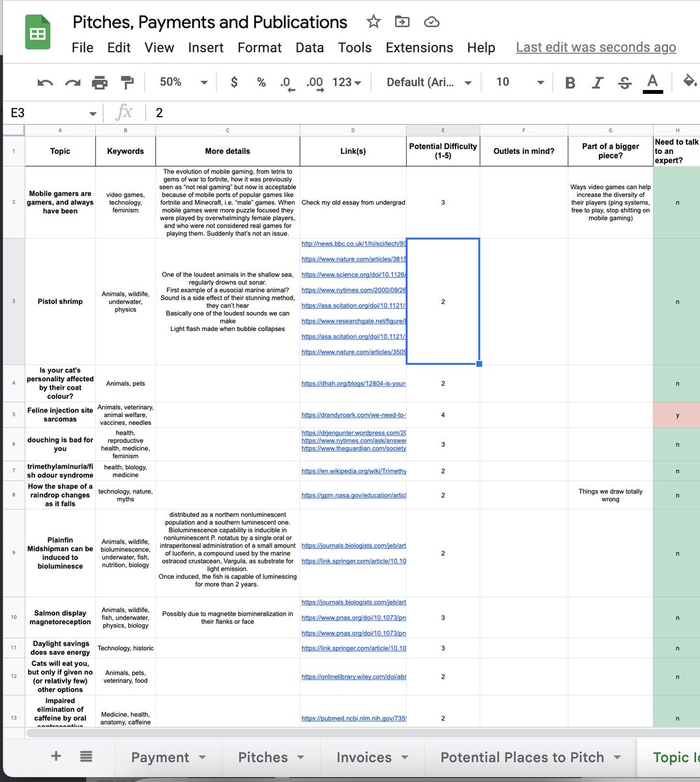Select the Salmon display magnetoreception cell
The width and height of the screenshot is (700, 782).
point(60,617)
